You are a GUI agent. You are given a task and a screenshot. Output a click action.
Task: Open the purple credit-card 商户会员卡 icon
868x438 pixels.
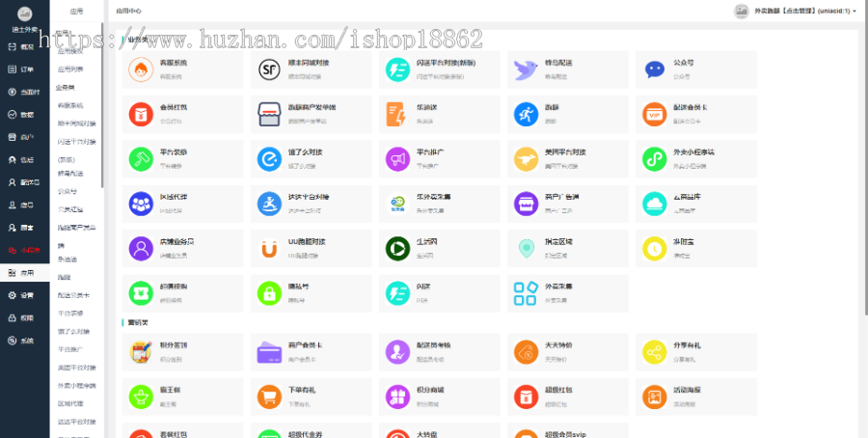point(269,352)
